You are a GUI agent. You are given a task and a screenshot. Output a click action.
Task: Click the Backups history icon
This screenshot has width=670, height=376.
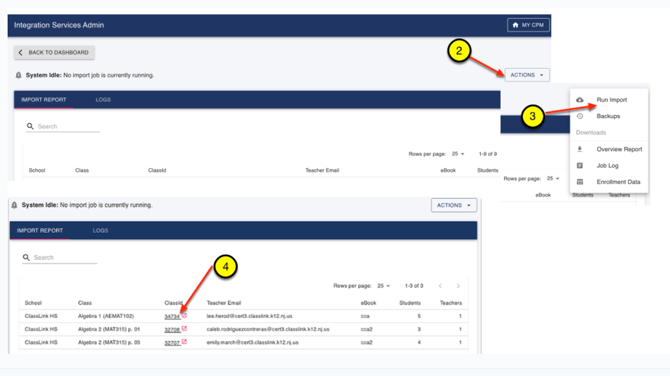point(580,116)
